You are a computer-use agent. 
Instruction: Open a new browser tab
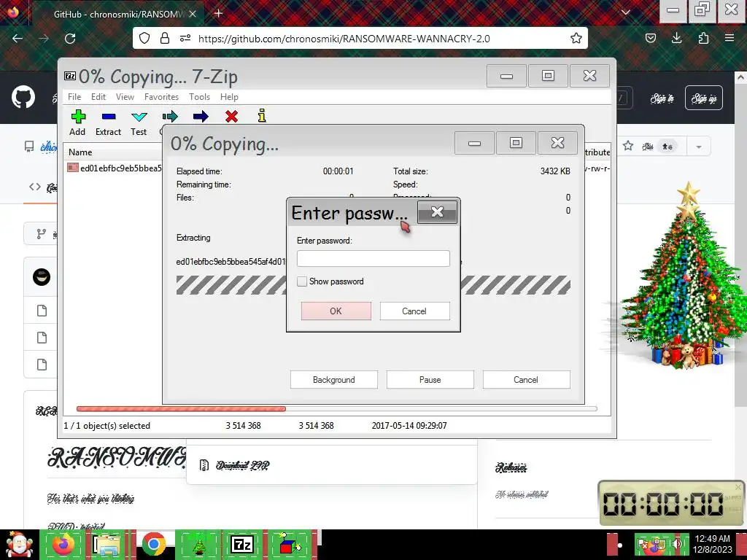(x=218, y=13)
